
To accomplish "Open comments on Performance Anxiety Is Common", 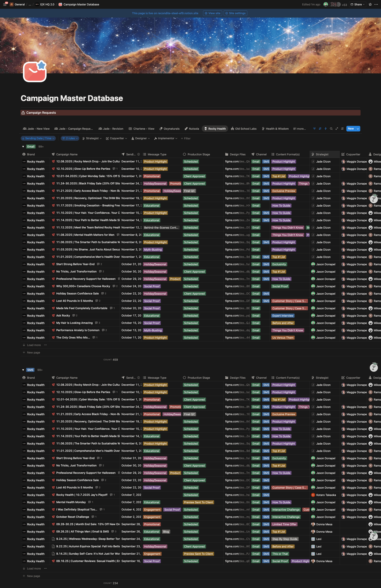I will coord(104,330).
